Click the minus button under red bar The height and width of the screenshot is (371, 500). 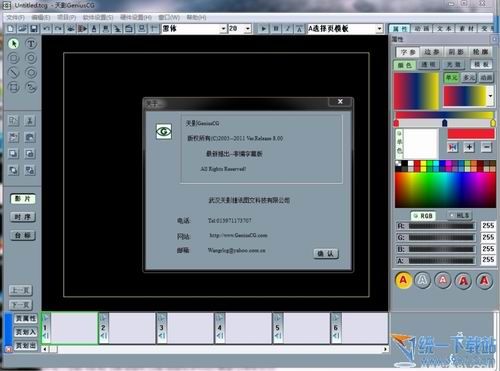487,147
